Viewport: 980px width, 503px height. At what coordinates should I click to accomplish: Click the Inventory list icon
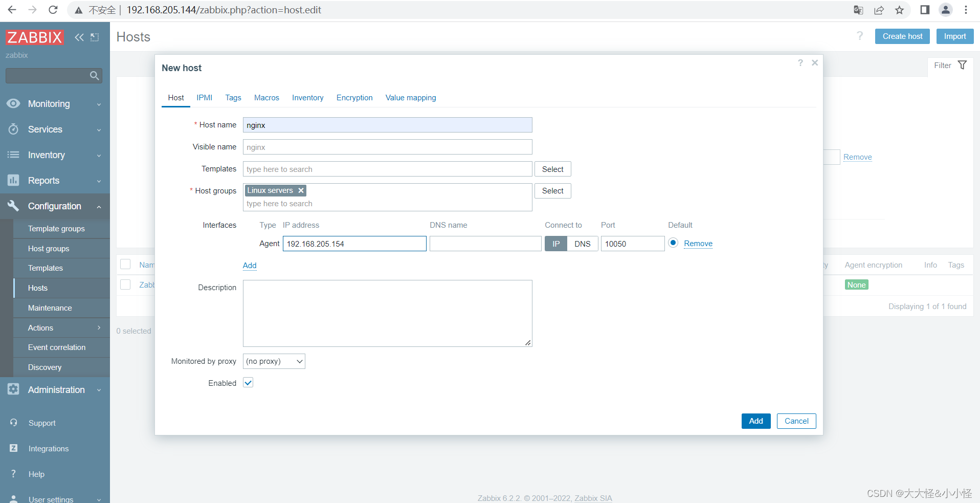point(13,155)
